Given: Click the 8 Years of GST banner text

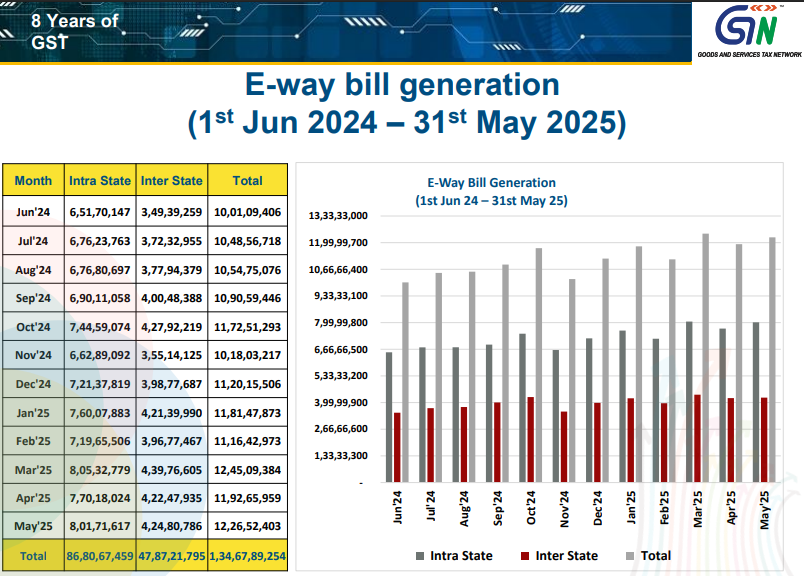Looking at the screenshot, I should tap(75, 31).
